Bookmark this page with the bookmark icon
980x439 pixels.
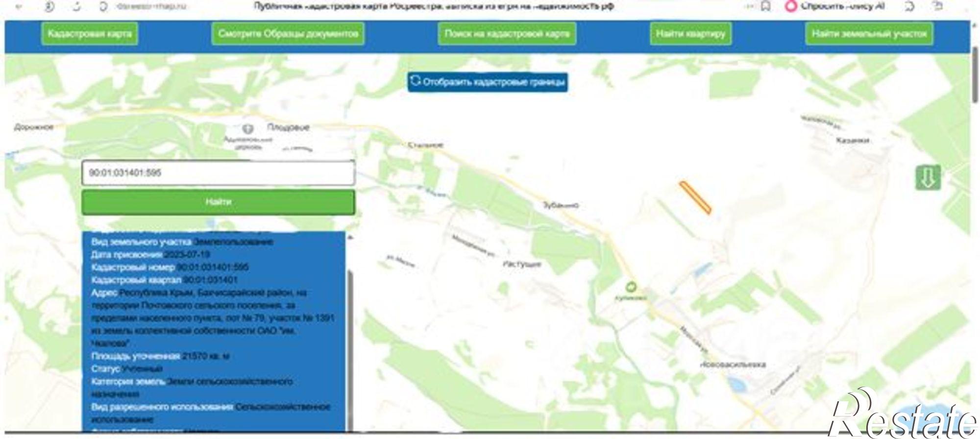tap(765, 7)
